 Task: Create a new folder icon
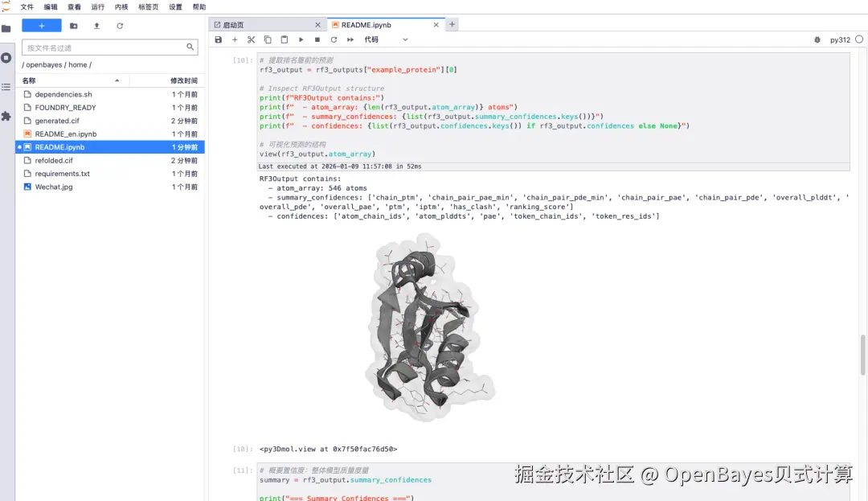[x=74, y=26]
